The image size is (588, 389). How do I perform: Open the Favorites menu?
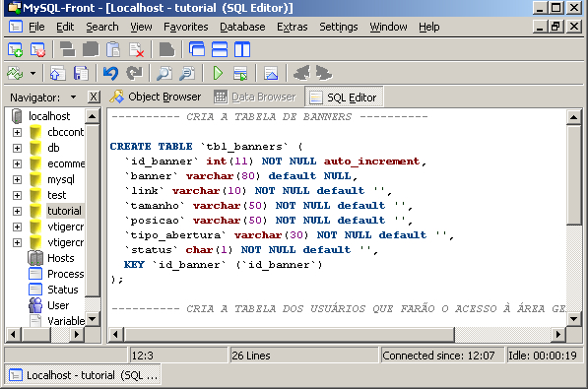pyautogui.click(x=185, y=27)
